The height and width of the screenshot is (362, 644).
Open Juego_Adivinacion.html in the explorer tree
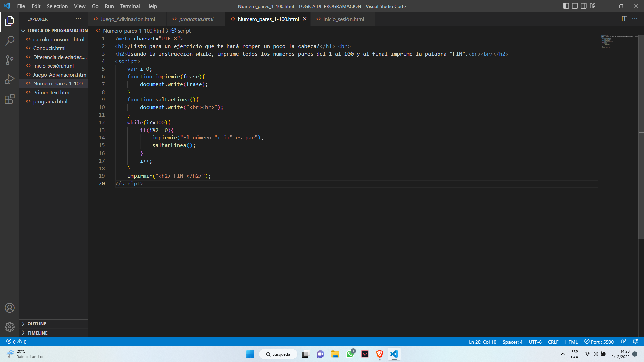[54, 75]
